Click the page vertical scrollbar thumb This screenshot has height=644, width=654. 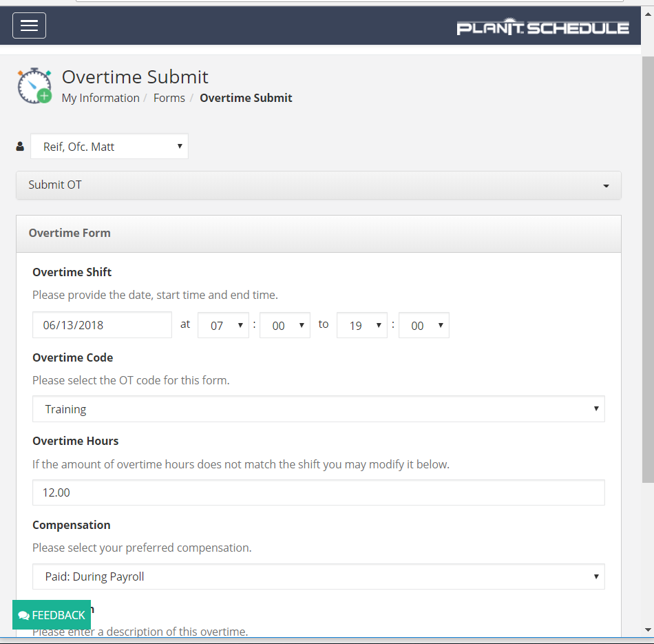648,269
